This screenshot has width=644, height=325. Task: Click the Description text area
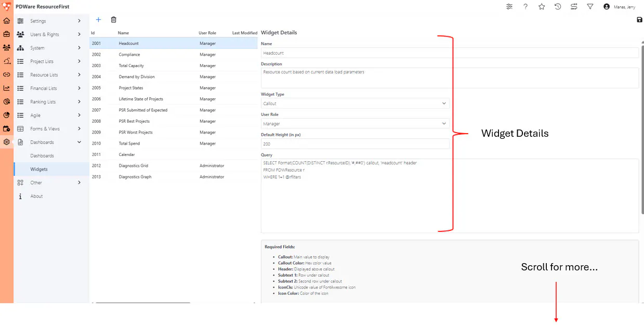[x=450, y=78]
